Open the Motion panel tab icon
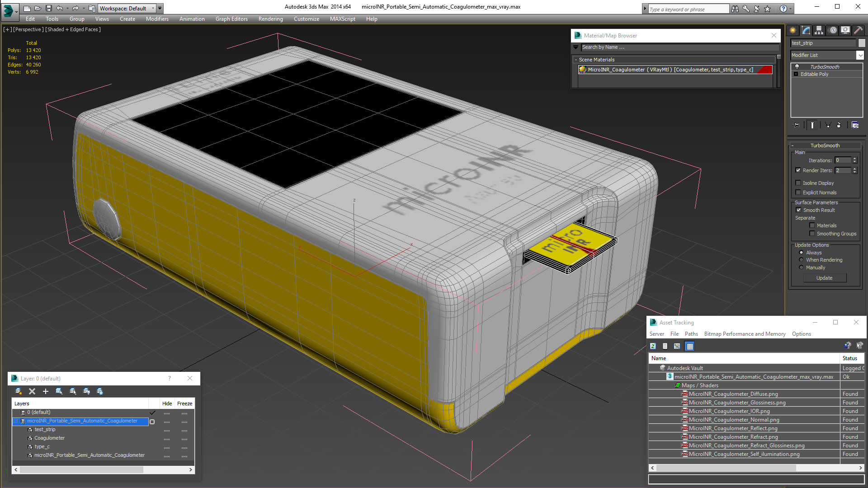Image resolution: width=868 pixels, height=488 pixels. [832, 30]
